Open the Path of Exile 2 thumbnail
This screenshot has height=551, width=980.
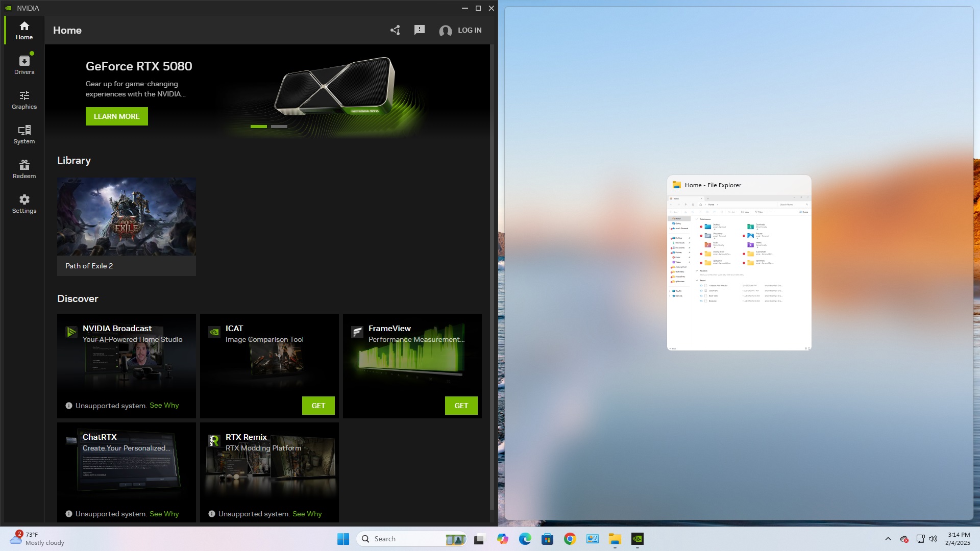pyautogui.click(x=127, y=216)
